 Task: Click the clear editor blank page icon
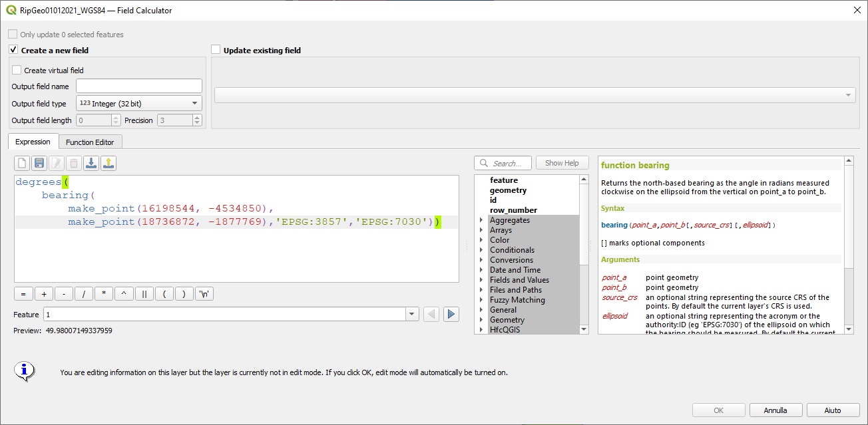coord(22,163)
